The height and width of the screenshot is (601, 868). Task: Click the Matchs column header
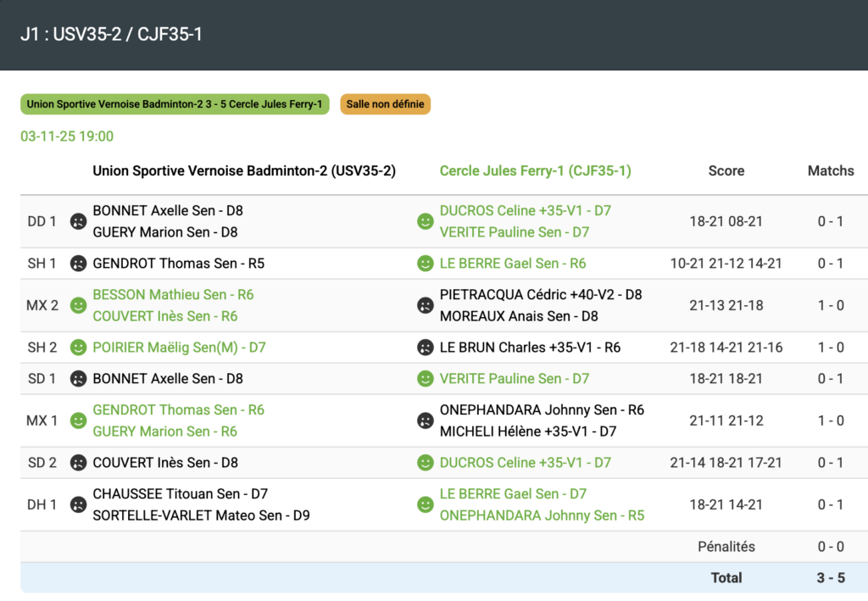(x=830, y=171)
